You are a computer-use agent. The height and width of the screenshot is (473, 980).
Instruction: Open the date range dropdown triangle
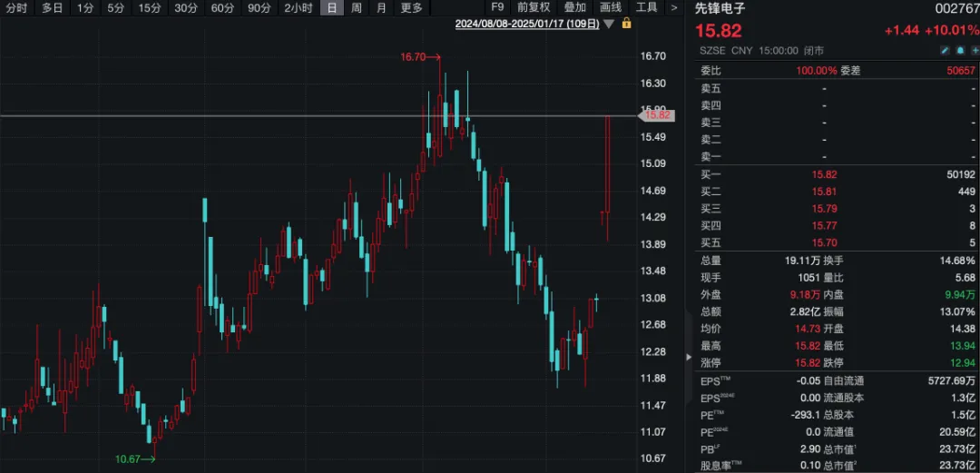pos(609,25)
